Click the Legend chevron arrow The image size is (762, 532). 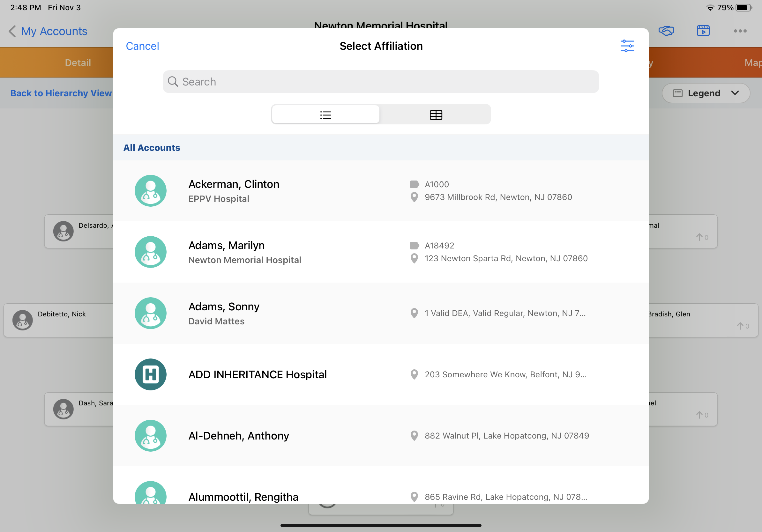coord(735,93)
